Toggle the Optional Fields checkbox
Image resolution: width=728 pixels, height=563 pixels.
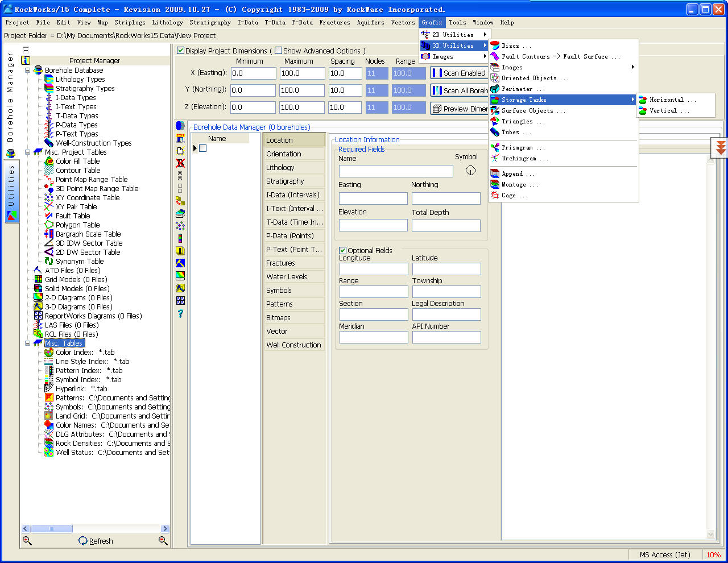coord(342,250)
